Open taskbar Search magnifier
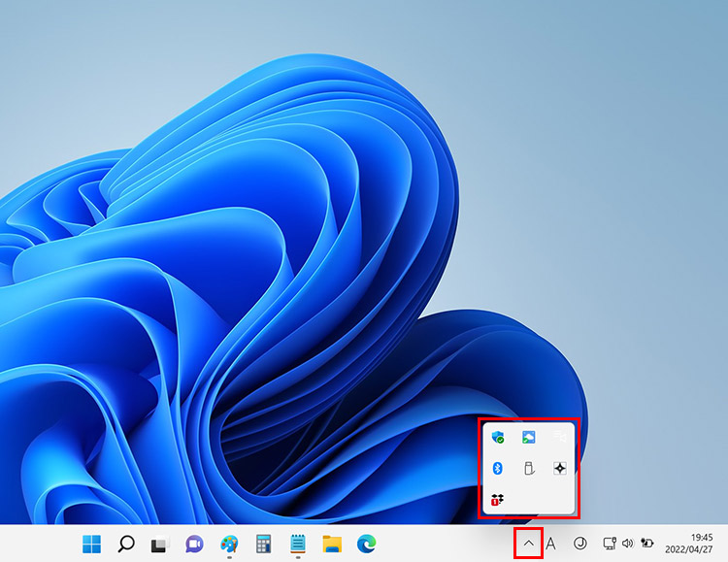 point(125,544)
